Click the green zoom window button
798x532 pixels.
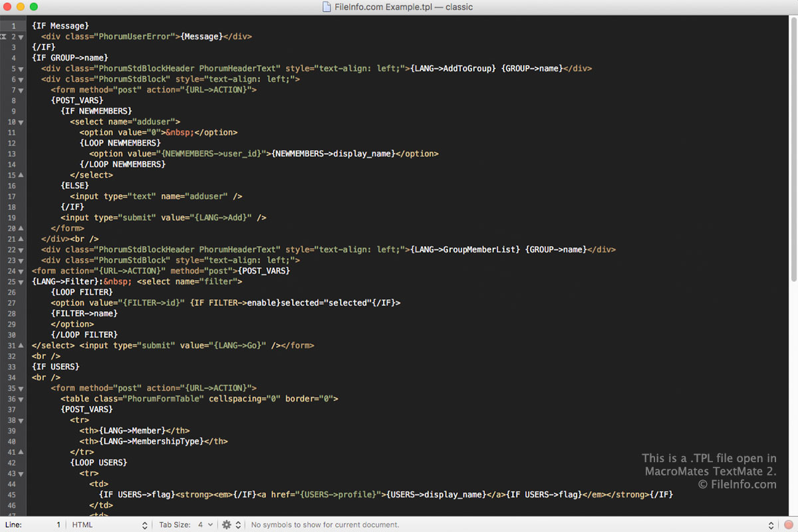tap(34, 7)
